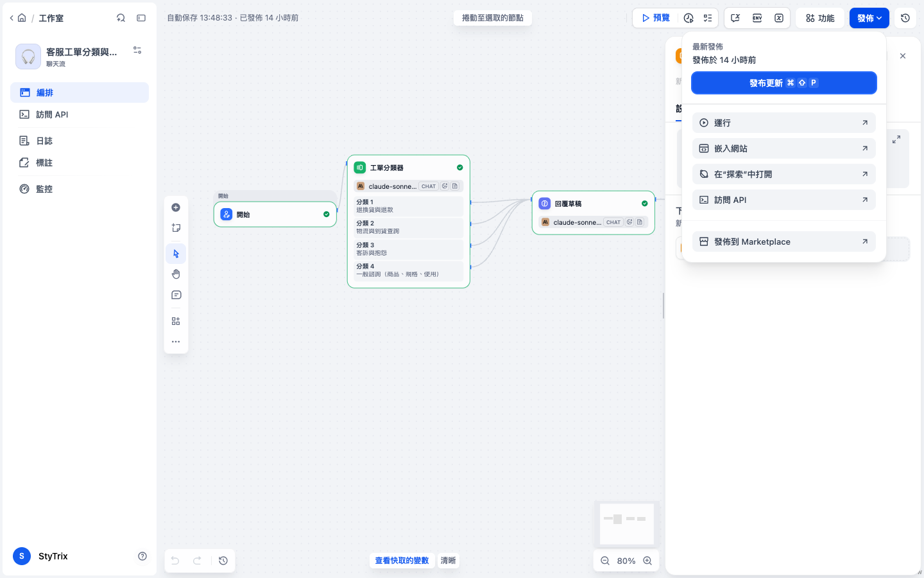Click the 發布更新 publish update button
Screen dimensions: 924x578
784,83
